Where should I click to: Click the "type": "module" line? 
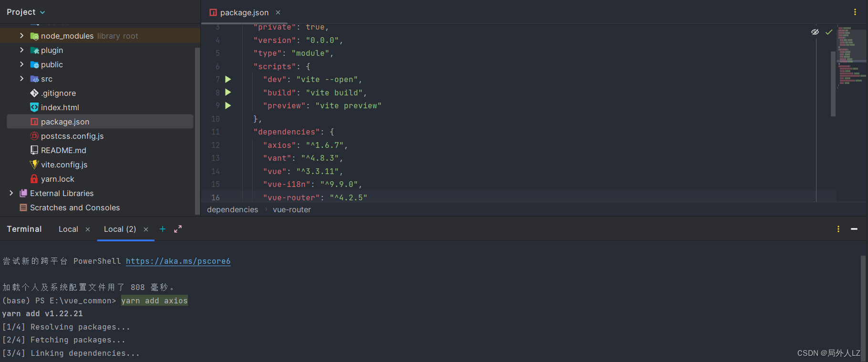(x=293, y=53)
